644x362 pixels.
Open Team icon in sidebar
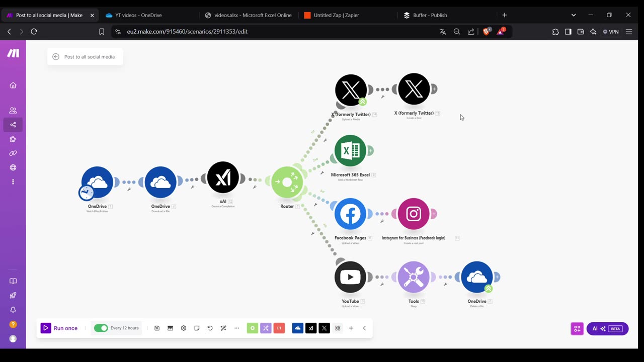[13, 110]
